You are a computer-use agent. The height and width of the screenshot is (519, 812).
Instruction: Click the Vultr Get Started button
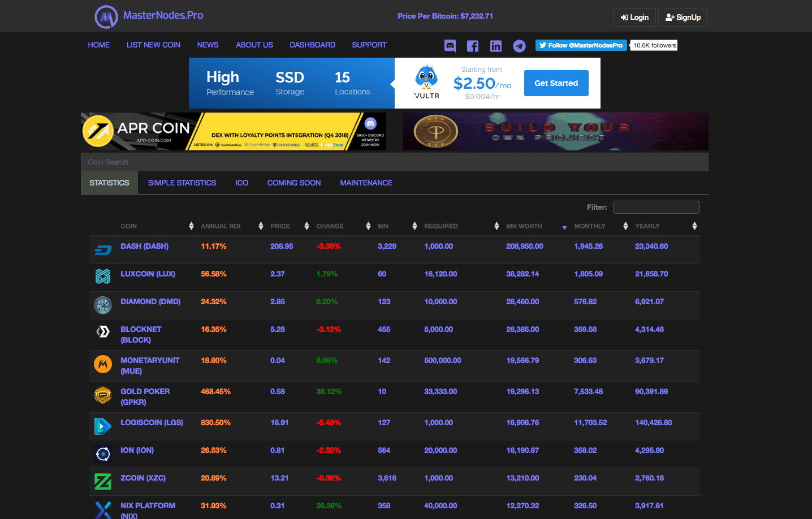coord(556,83)
